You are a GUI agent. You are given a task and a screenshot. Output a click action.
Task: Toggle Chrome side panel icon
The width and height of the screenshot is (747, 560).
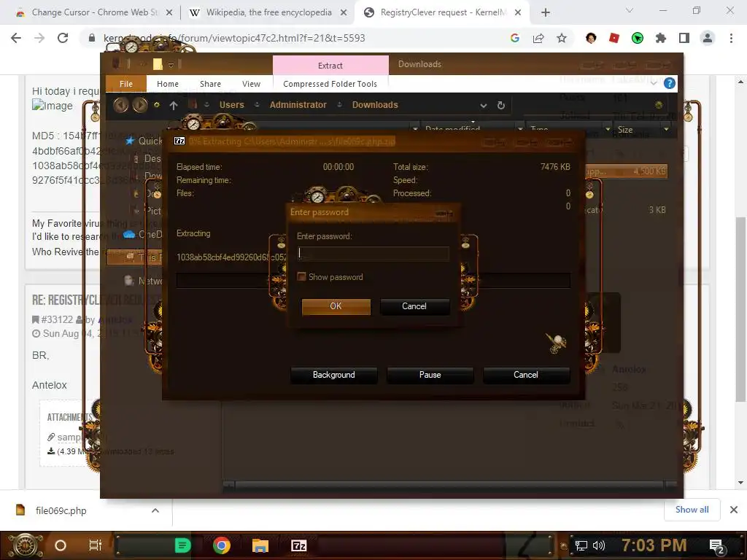point(684,38)
